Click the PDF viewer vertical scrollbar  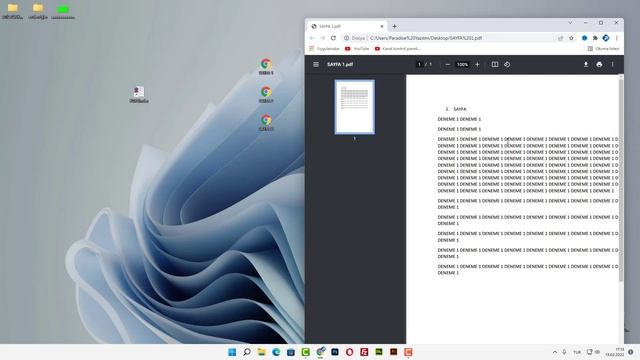coord(621,180)
